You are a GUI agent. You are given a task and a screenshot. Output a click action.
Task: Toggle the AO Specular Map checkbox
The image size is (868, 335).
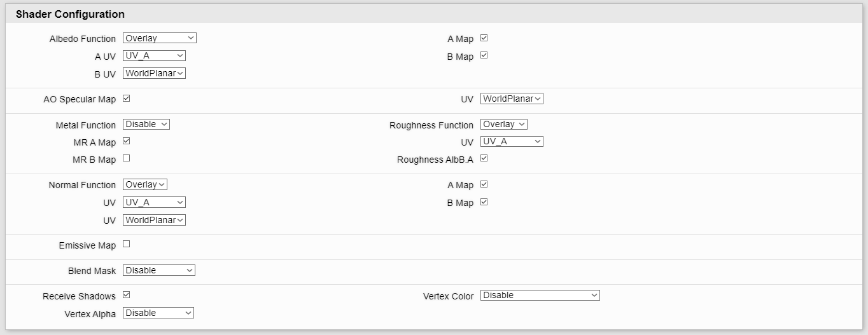[x=126, y=99]
